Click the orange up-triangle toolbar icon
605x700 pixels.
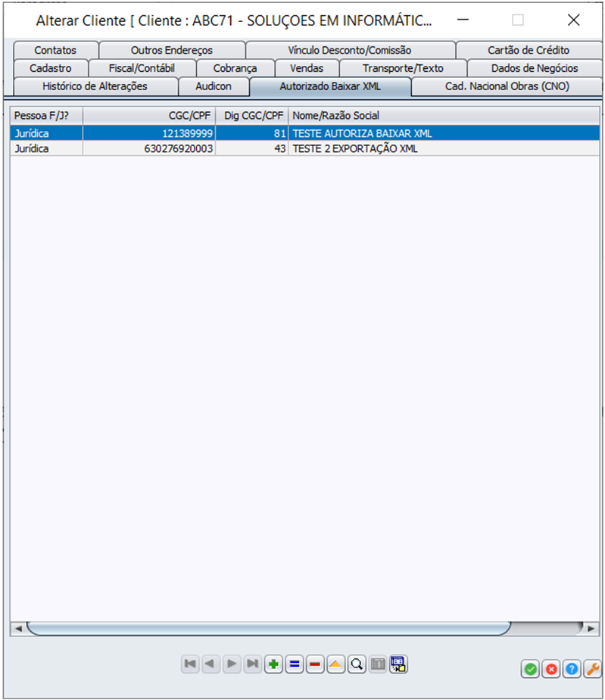(x=335, y=664)
